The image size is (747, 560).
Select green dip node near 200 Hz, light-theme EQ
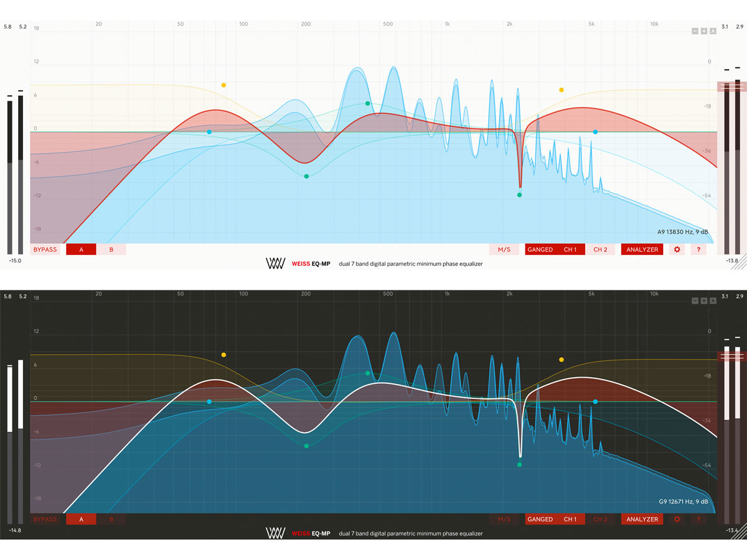(306, 177)
